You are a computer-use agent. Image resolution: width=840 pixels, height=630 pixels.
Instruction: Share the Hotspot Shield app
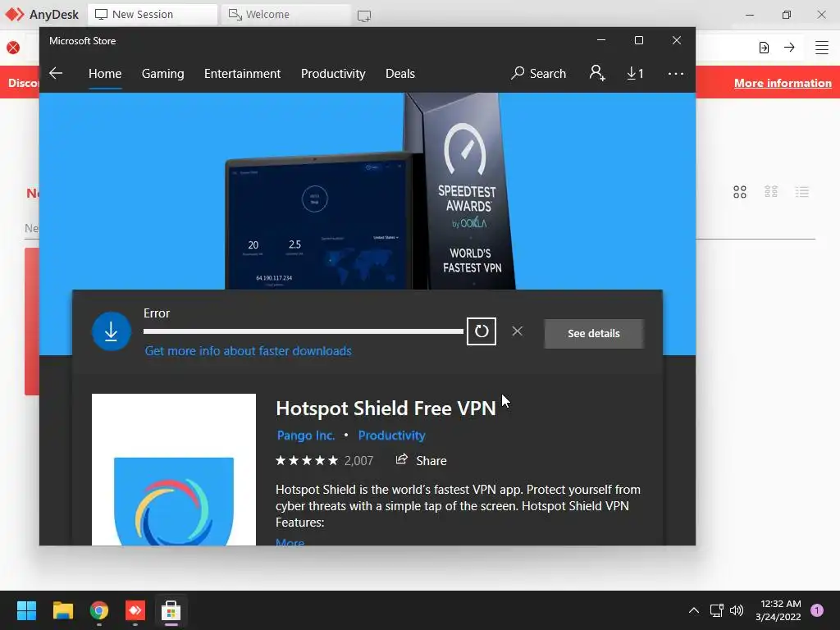point(421,460)
